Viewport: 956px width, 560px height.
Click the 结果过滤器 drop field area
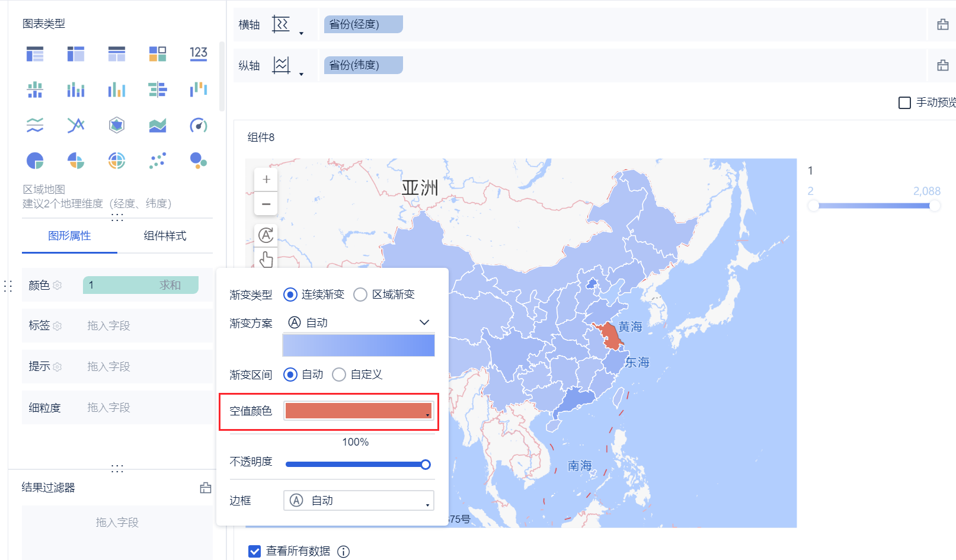117,532
